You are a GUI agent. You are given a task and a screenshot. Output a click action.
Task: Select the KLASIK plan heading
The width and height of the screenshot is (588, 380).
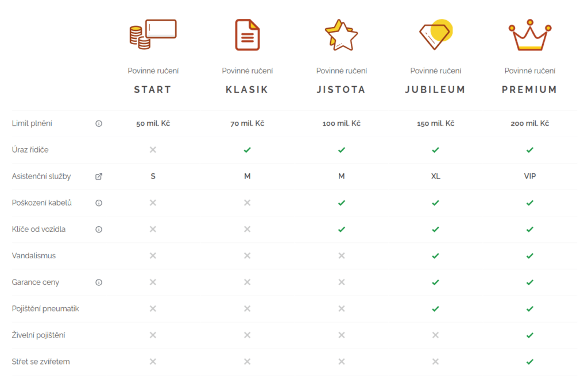247,90
